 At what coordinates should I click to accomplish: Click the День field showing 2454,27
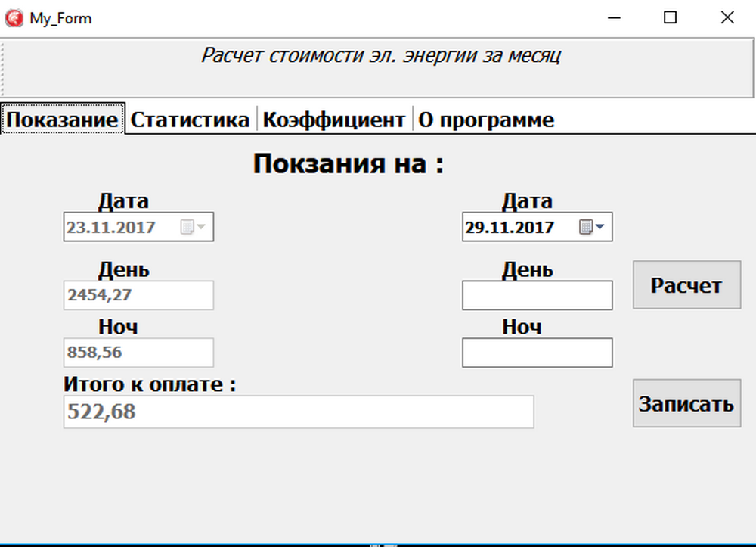138,295
